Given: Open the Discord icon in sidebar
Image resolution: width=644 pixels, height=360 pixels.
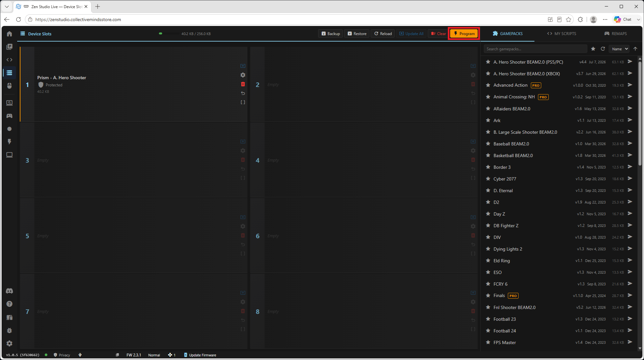Looking at the screenshot, I should (9, 291).
